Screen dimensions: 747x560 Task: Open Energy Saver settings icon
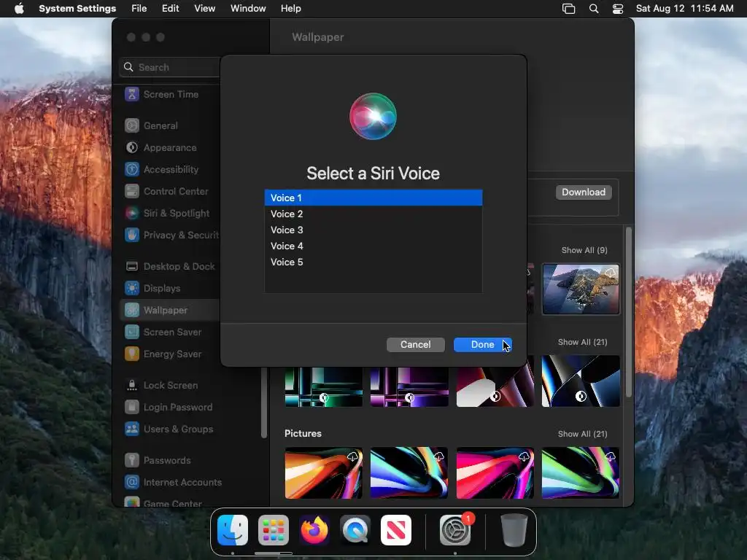pos(132,354)
